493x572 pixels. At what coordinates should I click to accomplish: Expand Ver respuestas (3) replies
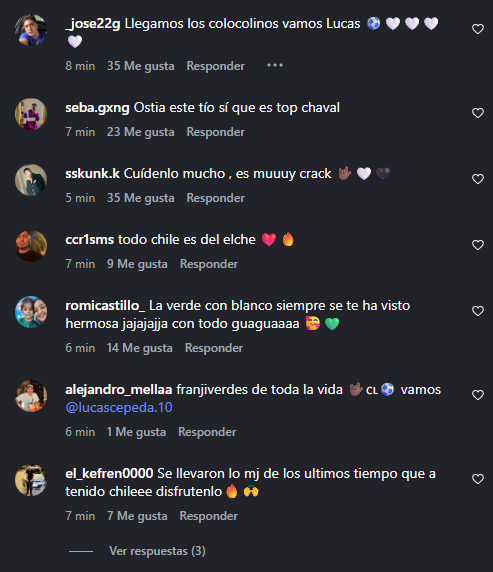[157, 551]
